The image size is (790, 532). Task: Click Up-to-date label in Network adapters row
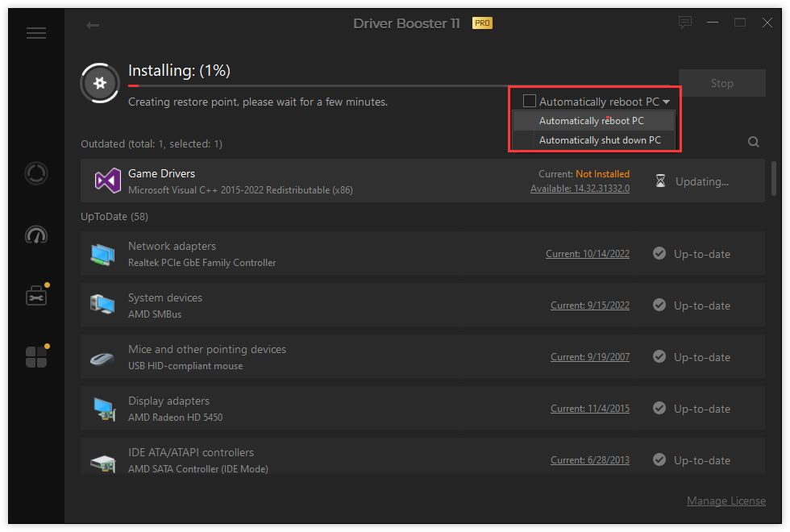coord(702,254)
